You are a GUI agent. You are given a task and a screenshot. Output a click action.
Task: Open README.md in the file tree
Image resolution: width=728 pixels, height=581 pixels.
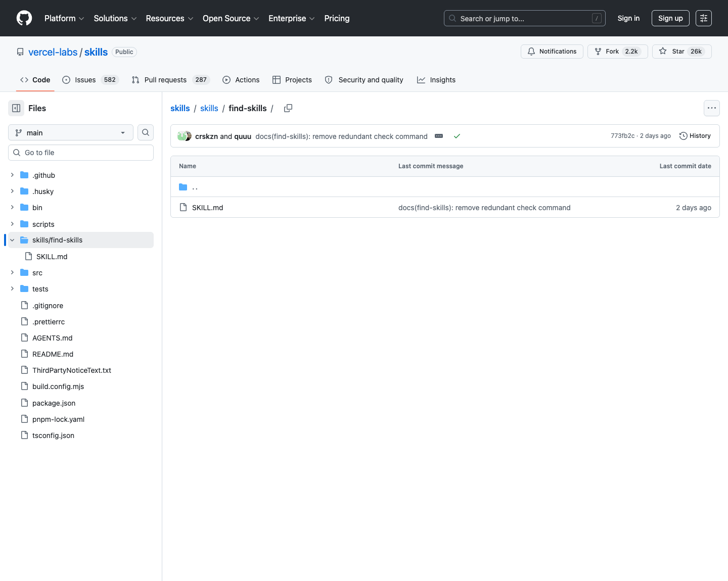(x=81, y=354)
